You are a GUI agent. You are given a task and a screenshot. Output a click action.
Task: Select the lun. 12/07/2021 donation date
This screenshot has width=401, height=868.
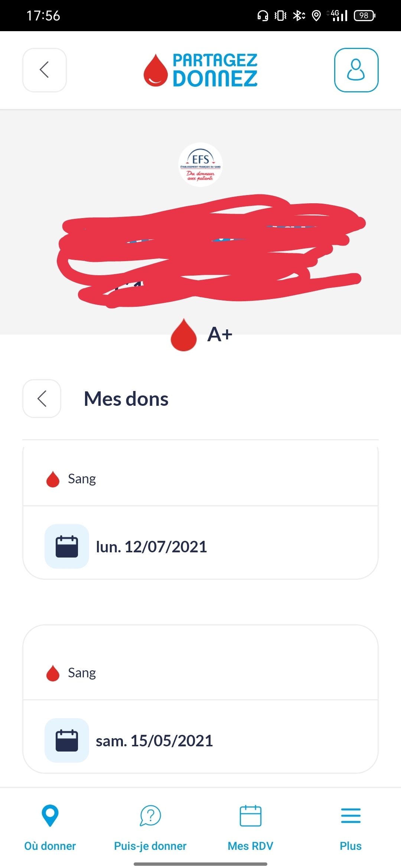click(151, 547)
